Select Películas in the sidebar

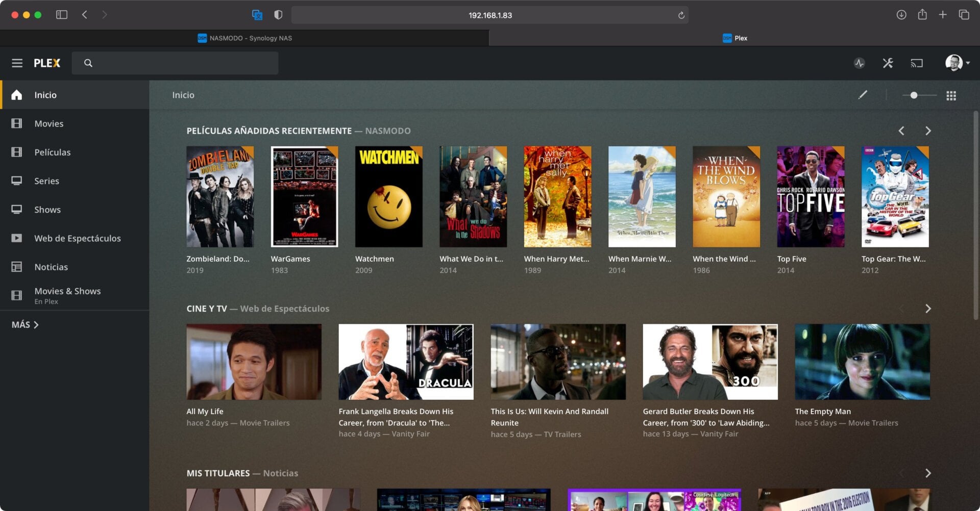click(x=52, y=152)
